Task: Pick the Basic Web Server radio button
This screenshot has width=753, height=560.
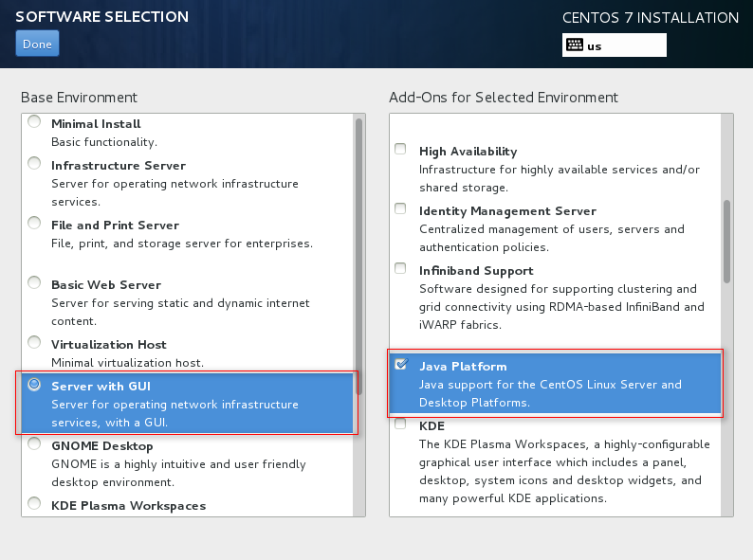Action: 34,282
